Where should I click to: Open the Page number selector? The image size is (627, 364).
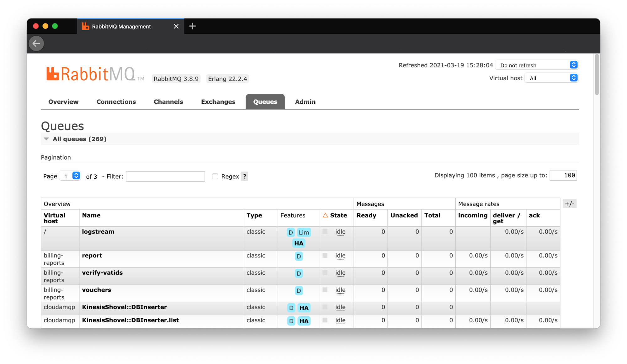(x=71, y=176)
